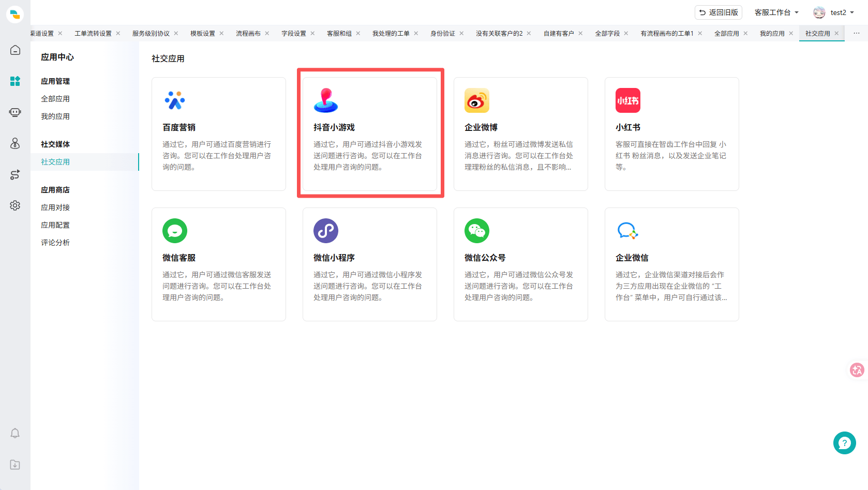The image size is (868, 490).
Task: Click the 社交媒体 section heading
Action: click(x=55, y=144)
